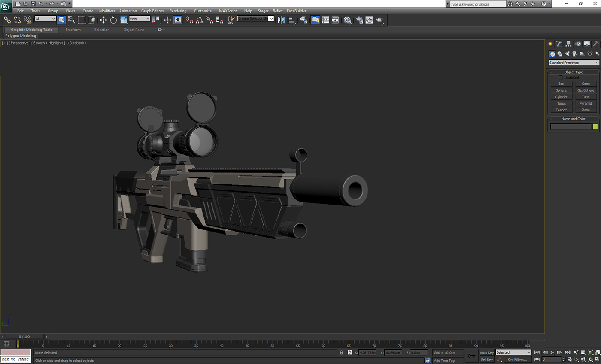Viewport: 601px width, 364px height.
Task: Select the Cameras creation icon
Action: coord(575,54)
